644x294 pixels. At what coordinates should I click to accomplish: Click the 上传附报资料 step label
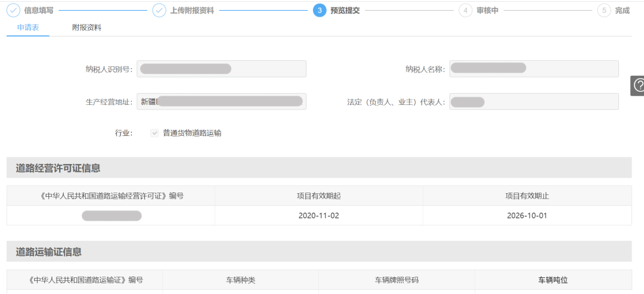tap(191, 10)
